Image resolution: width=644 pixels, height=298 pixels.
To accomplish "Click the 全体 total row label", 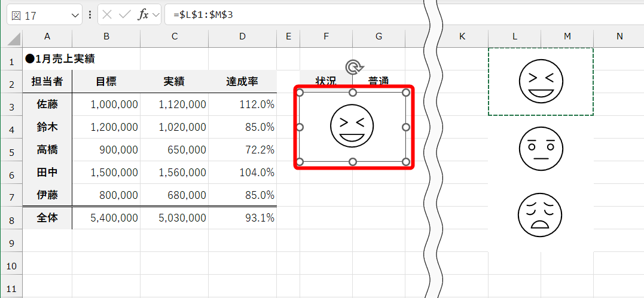I will tap(47, 218).
